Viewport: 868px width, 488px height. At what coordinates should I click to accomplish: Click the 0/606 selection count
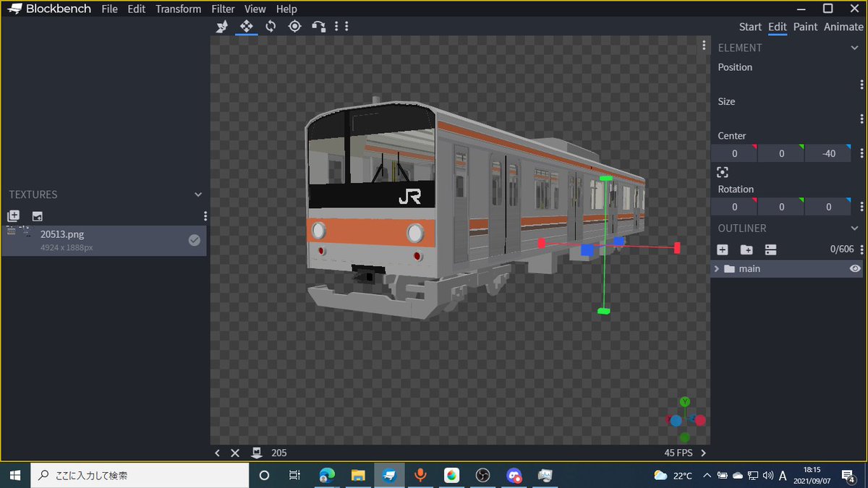(842, 249)
